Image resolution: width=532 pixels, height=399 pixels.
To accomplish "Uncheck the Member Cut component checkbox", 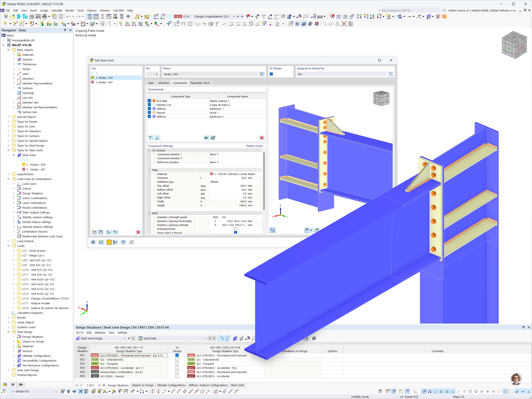I will [149, 105].
